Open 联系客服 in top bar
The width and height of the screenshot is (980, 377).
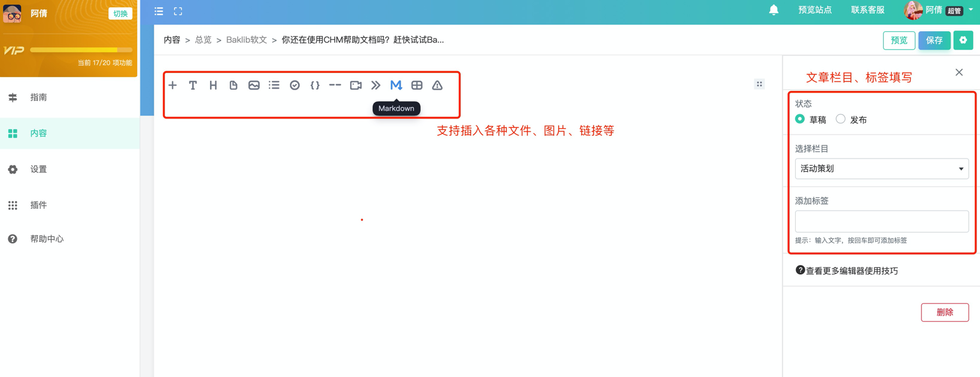(x=868, y=10)
